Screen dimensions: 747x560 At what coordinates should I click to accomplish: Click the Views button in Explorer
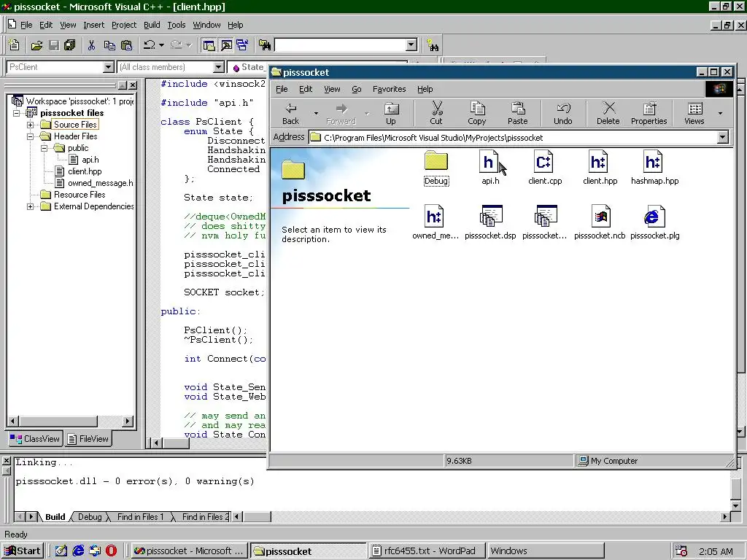pos(694,113)
